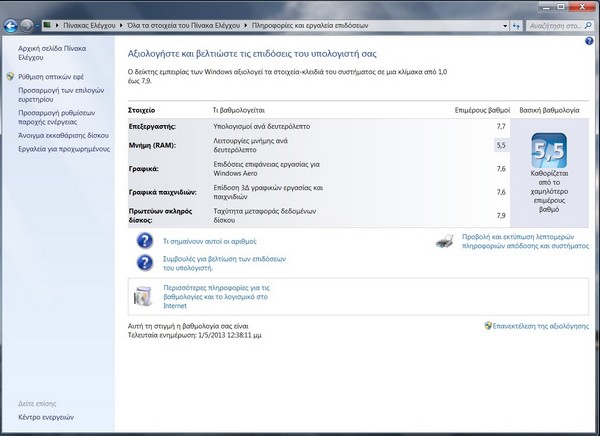Click the Επεξεργαστής subscore 7,7
The image size is (600, 436).
coord(501,126)
